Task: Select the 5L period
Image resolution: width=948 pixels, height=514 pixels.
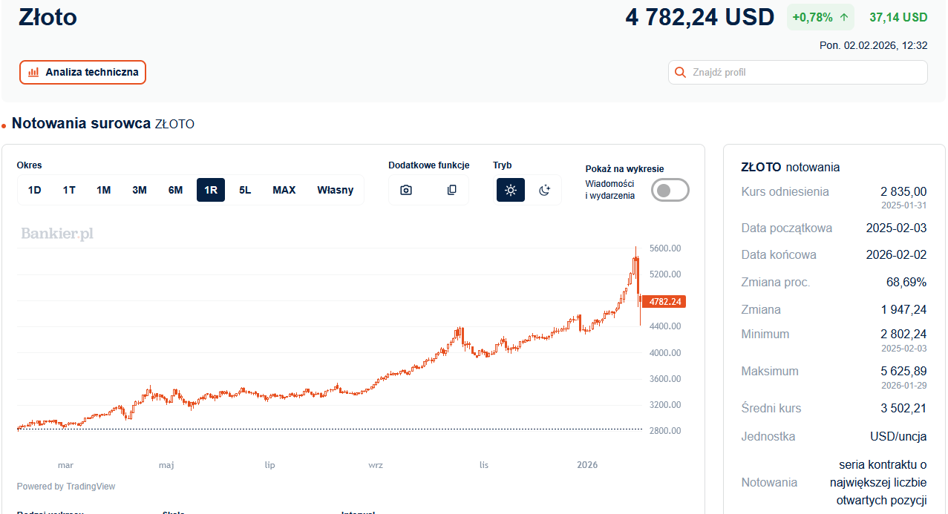Action: coord(245,190)
